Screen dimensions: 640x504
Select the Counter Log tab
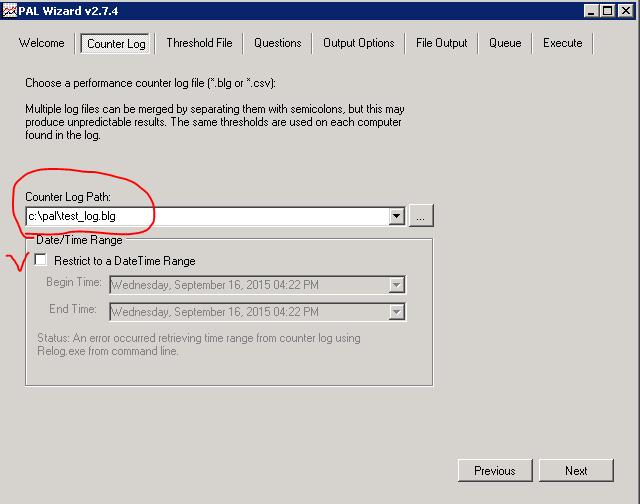116,44
